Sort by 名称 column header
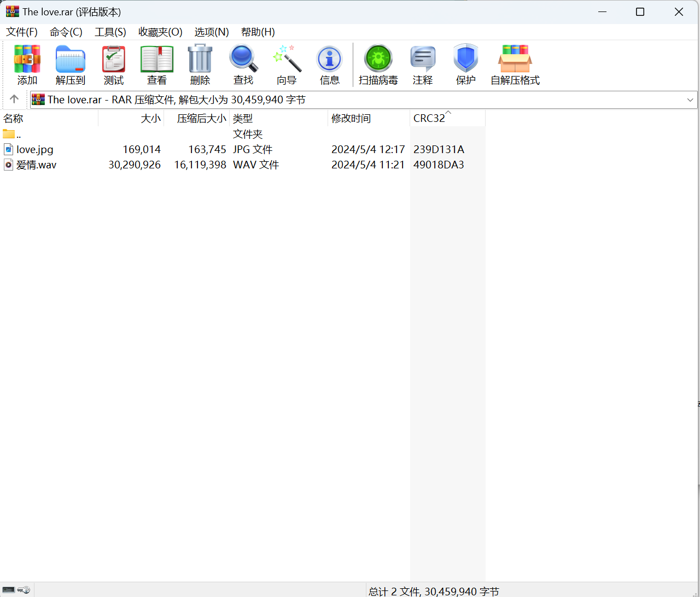The height and width of the screenshot is (597, 700). pos(49,118)
